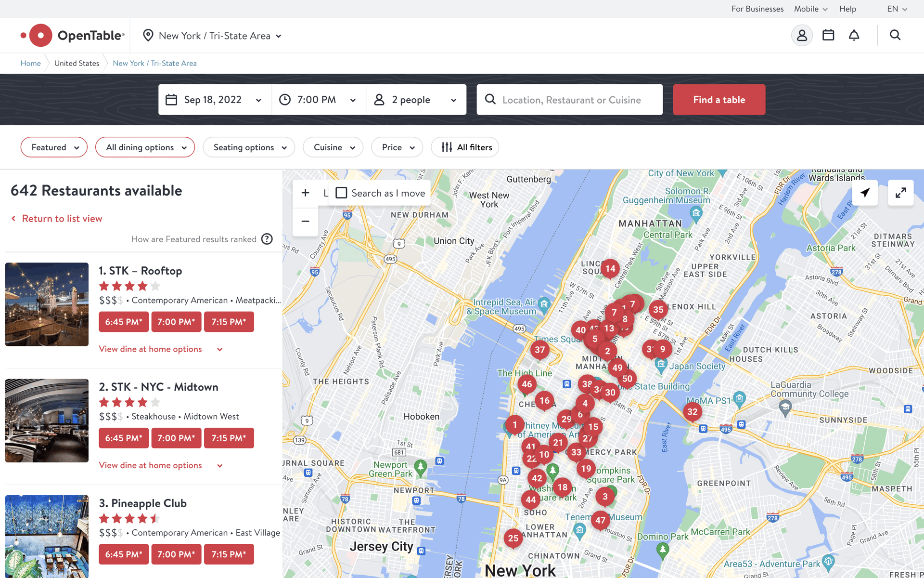Open the STK – Rooftop restaurant photo
The width and height of the screenshot is (924, 578).
coord(47,304)
